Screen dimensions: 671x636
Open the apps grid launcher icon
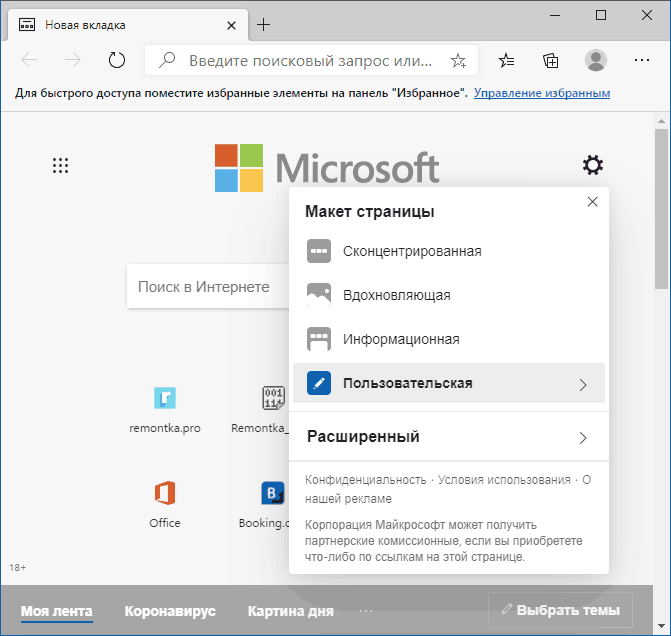(60, 165)
